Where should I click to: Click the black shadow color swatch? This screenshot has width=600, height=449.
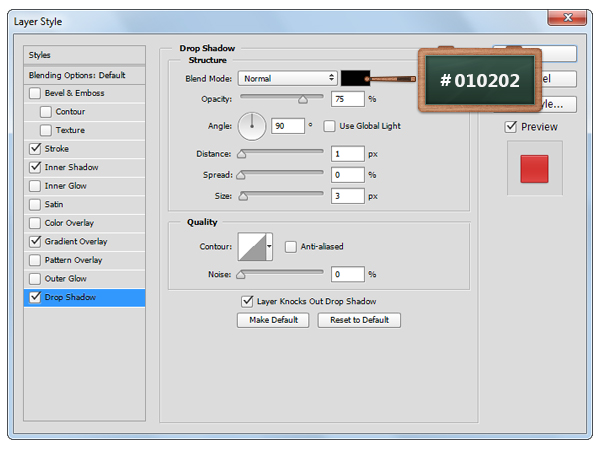point(354,78)
